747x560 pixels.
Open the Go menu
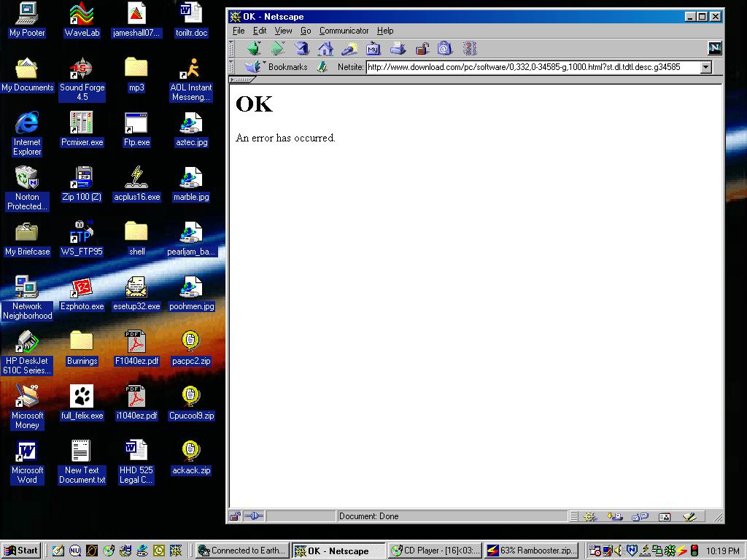(306, 31)
